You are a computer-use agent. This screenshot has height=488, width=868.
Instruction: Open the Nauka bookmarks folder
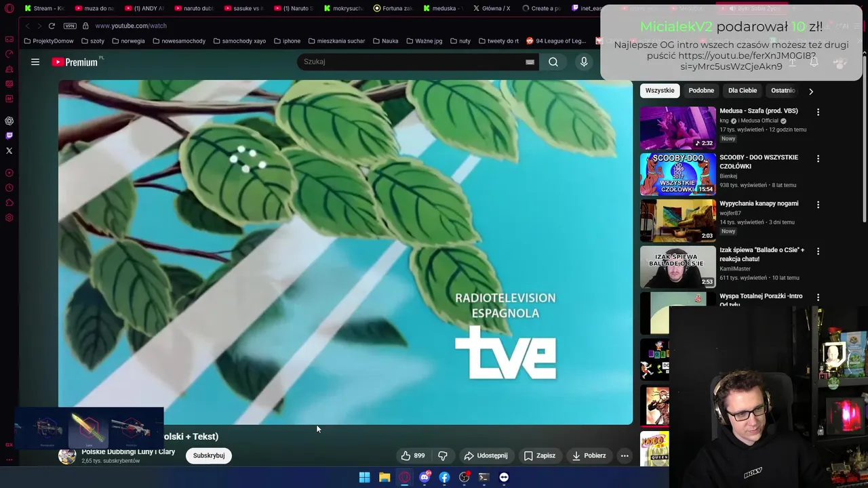[385, 41]
